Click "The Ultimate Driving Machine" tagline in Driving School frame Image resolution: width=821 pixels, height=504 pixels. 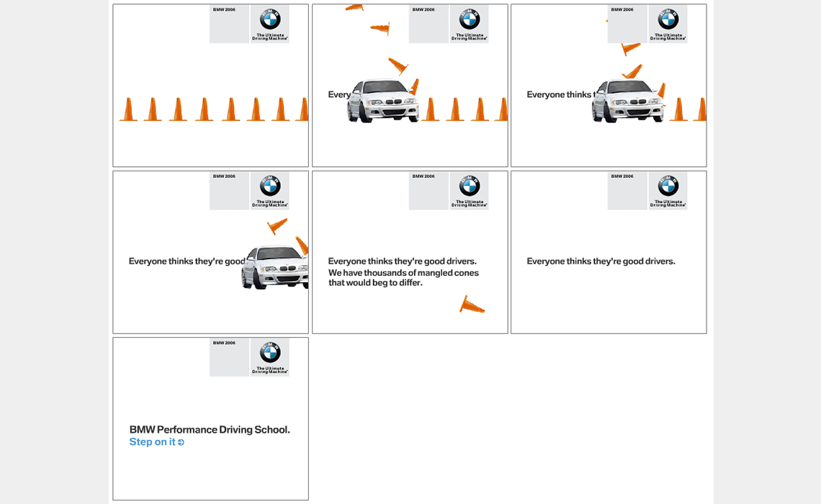pos(270,370)
